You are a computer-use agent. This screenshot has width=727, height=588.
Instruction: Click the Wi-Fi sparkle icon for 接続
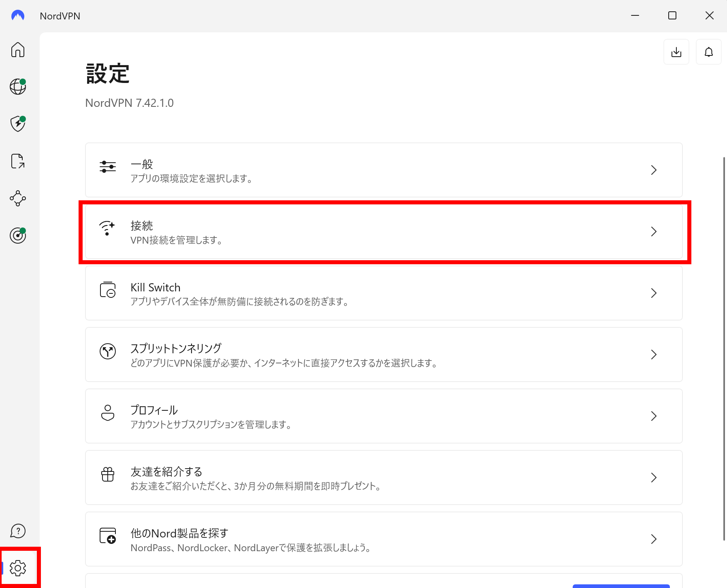[107, 228]
